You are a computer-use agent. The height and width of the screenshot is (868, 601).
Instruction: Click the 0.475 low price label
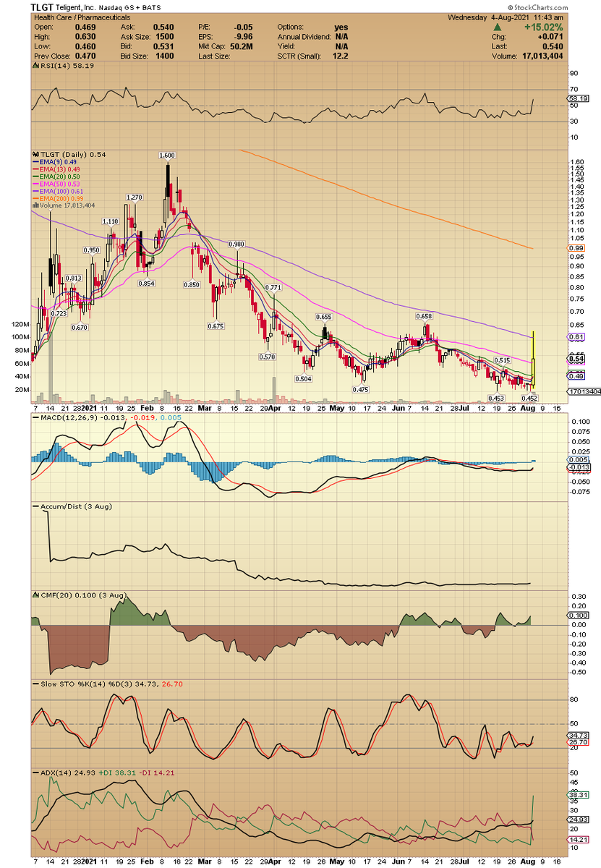tap(361, 389)
